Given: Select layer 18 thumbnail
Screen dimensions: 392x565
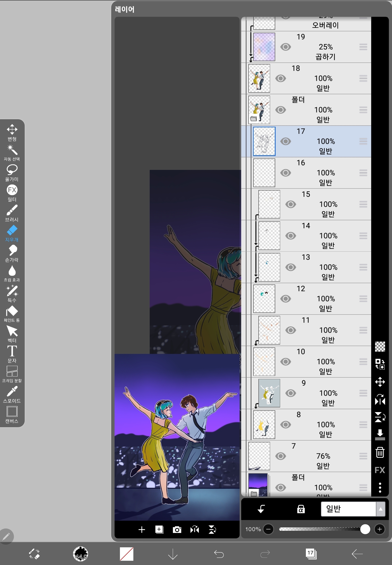Looking at the screenshot, I should point(259,78).
